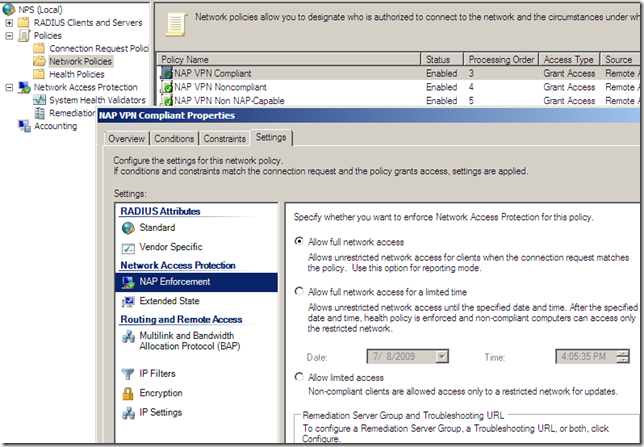Collapse the Policies tree node
The width and height of the screenshot is (644, 447).
[x=9, y=36]
